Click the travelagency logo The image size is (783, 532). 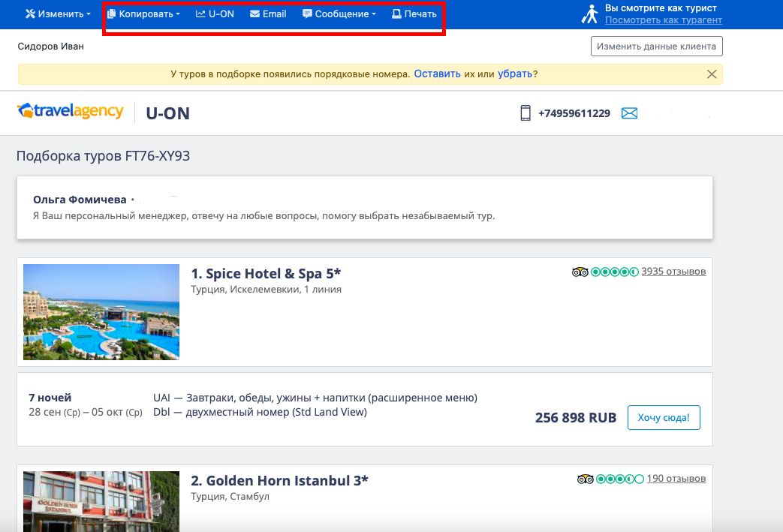click(71, 111)
